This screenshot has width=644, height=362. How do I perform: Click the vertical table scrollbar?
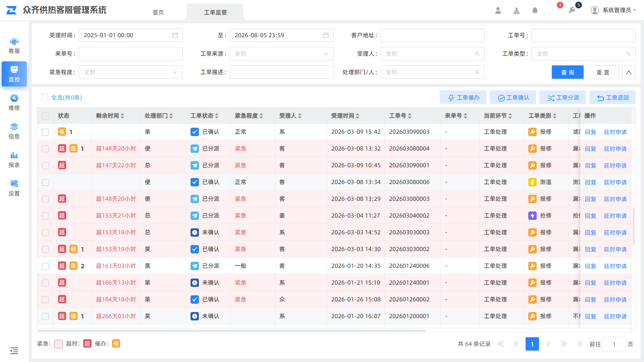pyautogui.click(x=633, y=227)
